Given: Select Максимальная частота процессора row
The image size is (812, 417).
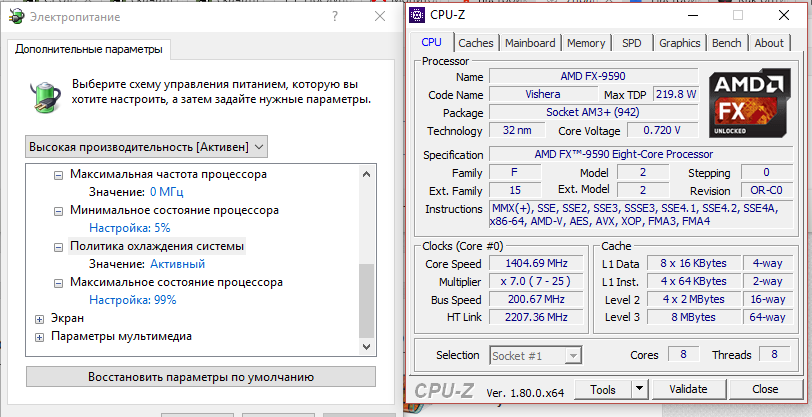Looking at the screenshot, I should coord(168,175).
